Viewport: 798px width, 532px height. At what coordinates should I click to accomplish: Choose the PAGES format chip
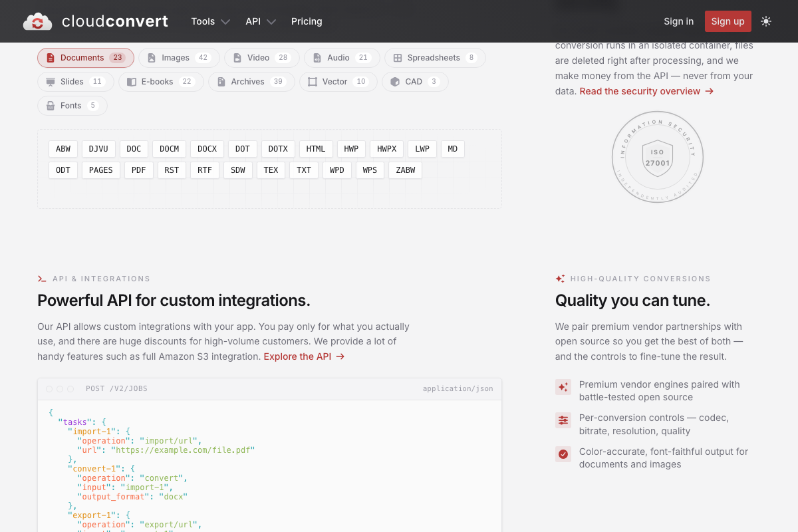[x=101, y=170]
